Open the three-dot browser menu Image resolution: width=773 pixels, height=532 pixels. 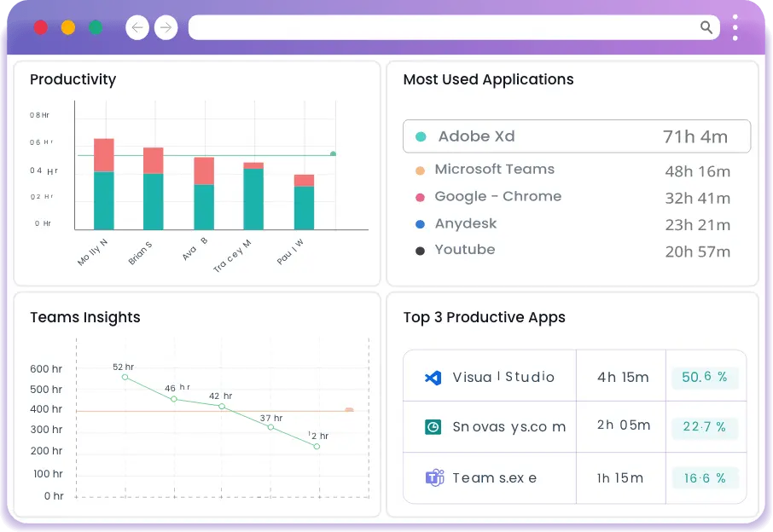tap(735, 27)
